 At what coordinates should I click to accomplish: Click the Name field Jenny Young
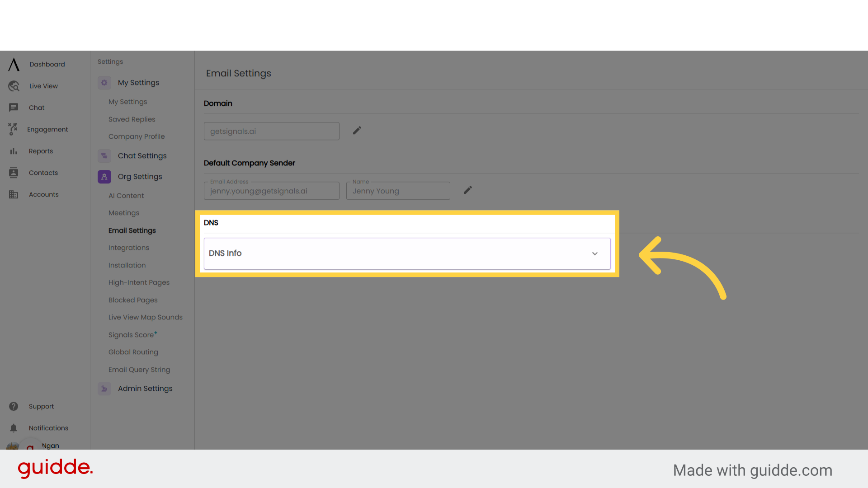[398, 191]
